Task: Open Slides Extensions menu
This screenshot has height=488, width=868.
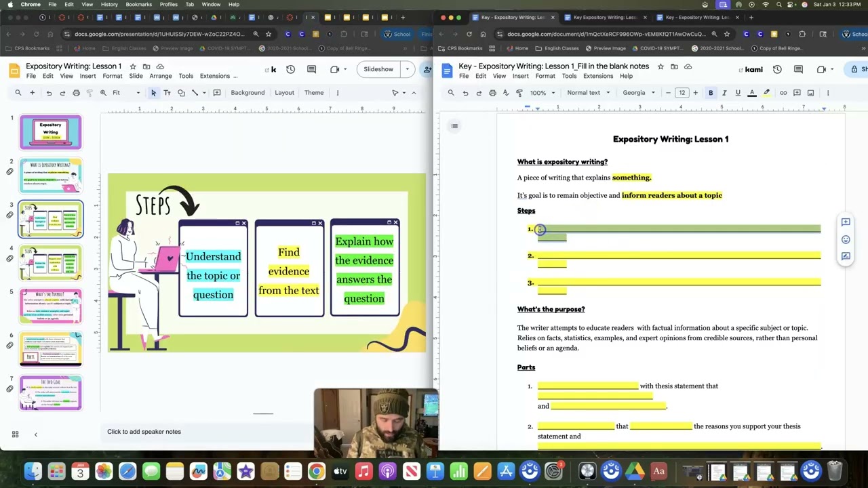Action: click(214, 76)
